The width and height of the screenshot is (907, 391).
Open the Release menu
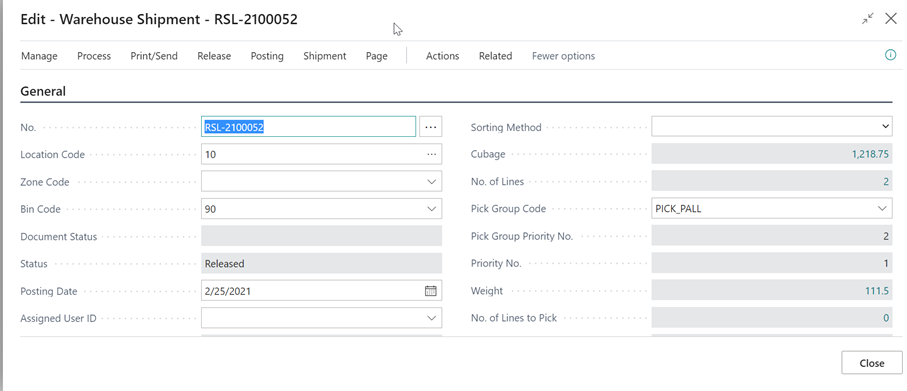[214, 56]
